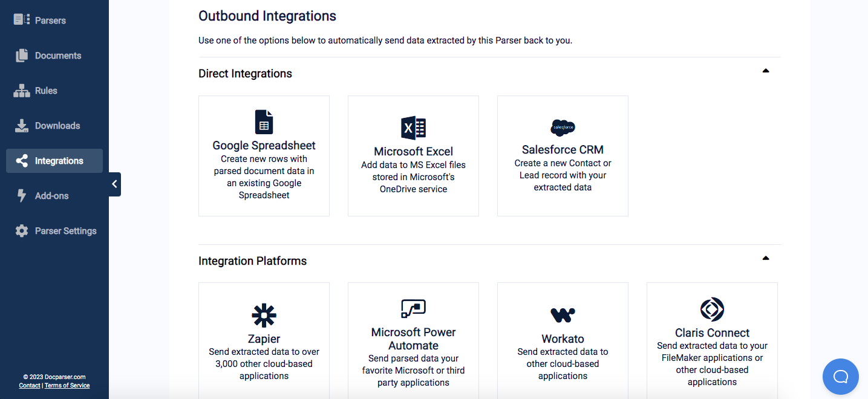Click the Workato logo icon
The height and width of the screenshot is (399, 868).
pyautogui.click(x=563, y=315)
